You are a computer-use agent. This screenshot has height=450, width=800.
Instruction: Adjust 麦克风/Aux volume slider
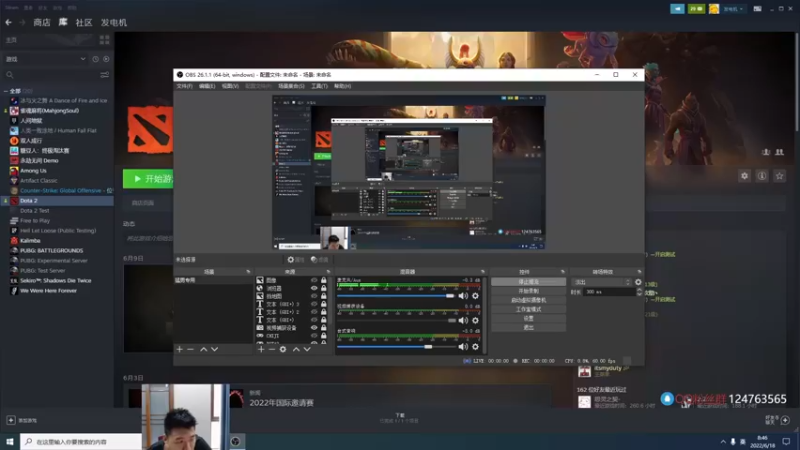395,296
